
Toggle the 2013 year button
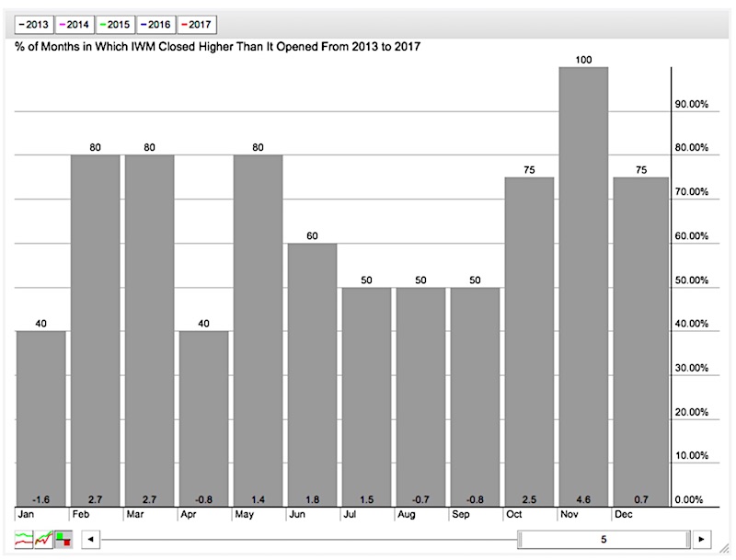tap(34, 25)
